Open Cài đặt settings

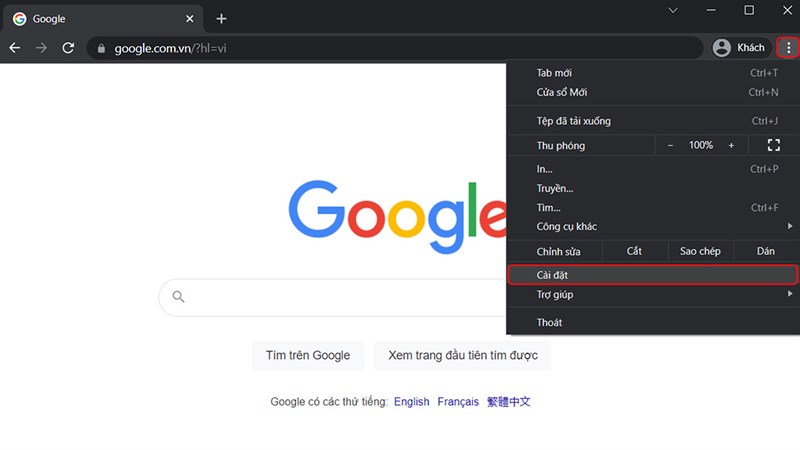click(653, 275)
